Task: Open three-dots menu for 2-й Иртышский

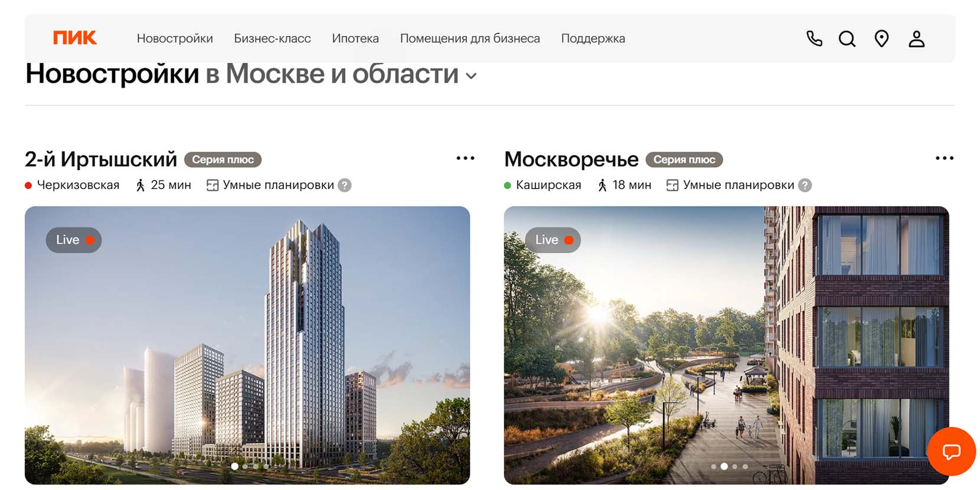Action: (465, 158)
